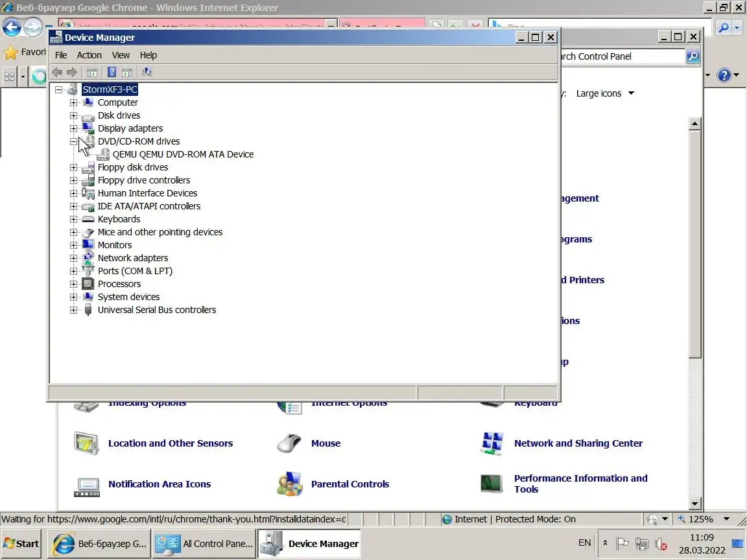The width and height of the screenshot is (747, 560).
Task: Expand the IDE ATA/ATAPI controllers node
Action: pos(73,206)
